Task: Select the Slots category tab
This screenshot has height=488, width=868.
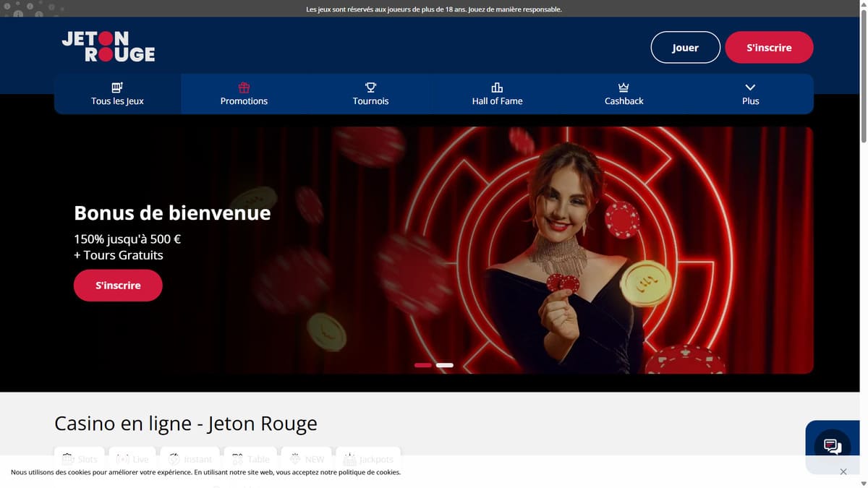Action: click(x=80, y=458)
